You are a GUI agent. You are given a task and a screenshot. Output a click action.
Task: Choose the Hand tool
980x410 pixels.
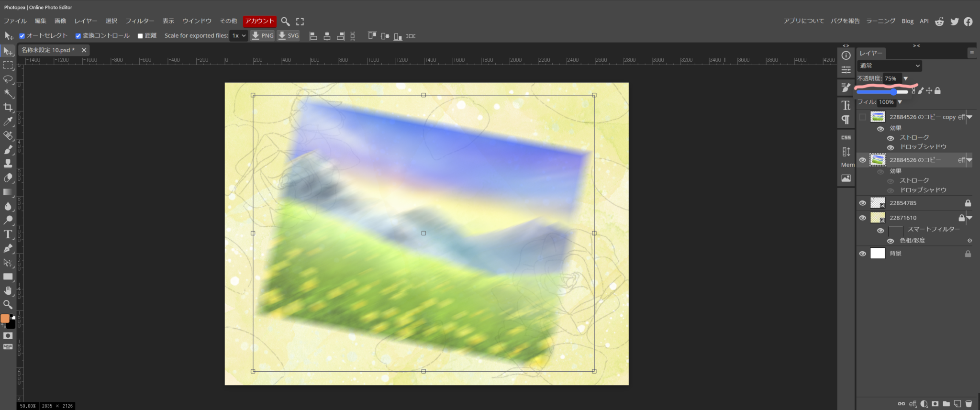click(x=8, y=290)
